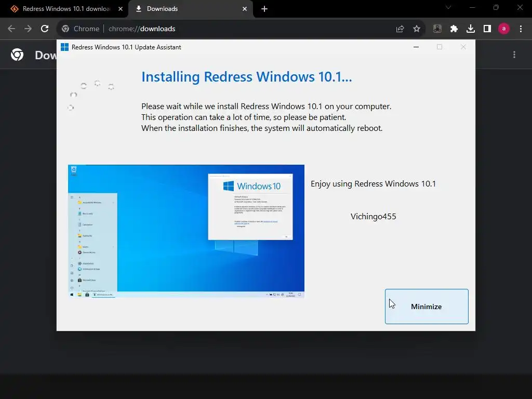Share this page icon in address bar

(x=400, y=29)
